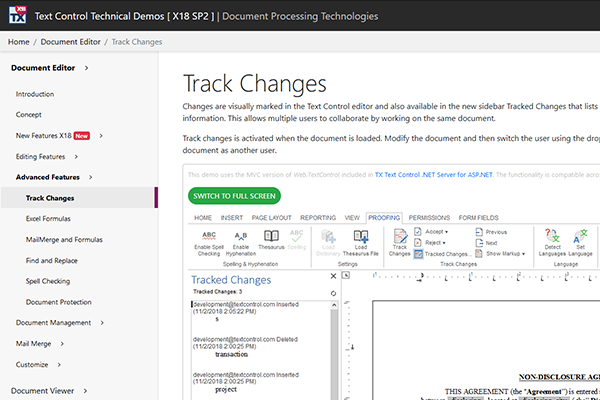Go to Home breadcrumb
Image resolution: width=600 pixels, height=400 pixels.
coord(18,42)
